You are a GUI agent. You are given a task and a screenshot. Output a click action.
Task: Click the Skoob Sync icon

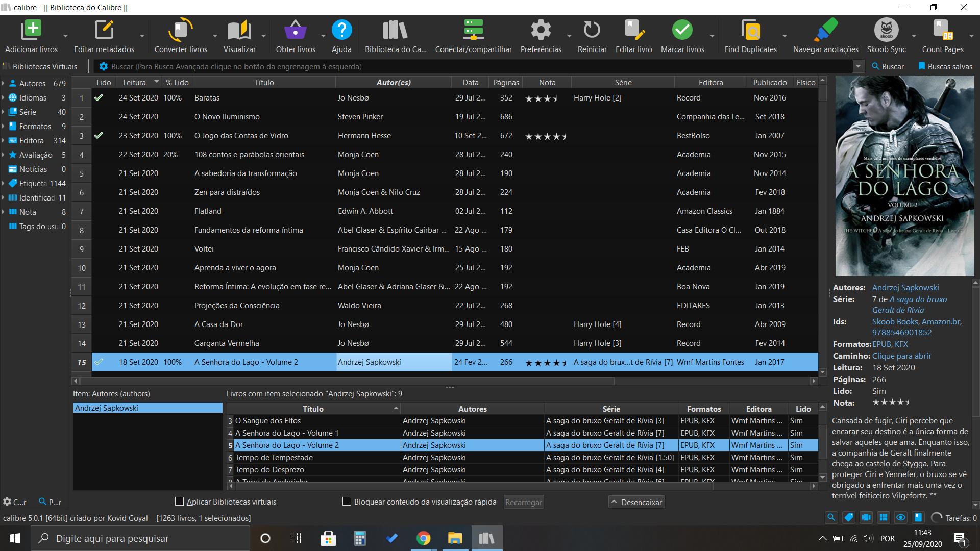[x=886, y=31]
